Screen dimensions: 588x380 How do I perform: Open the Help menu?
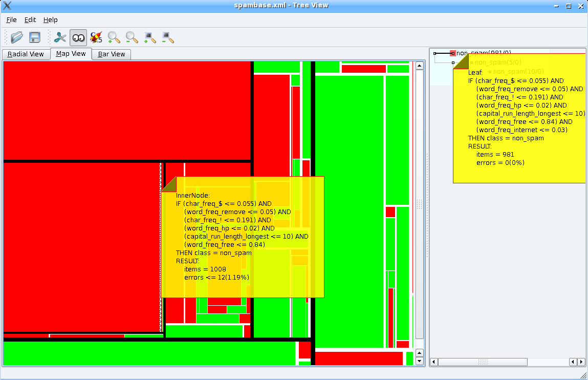point(50,20)
